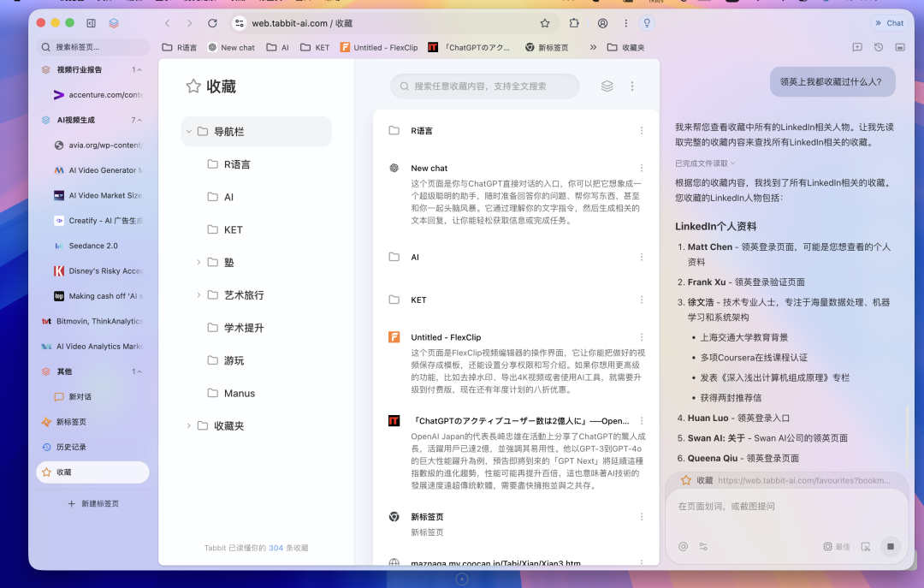Show more bookmarks with the double chevron
Viewport: 924px width, 588px height.
coord(593,47)
